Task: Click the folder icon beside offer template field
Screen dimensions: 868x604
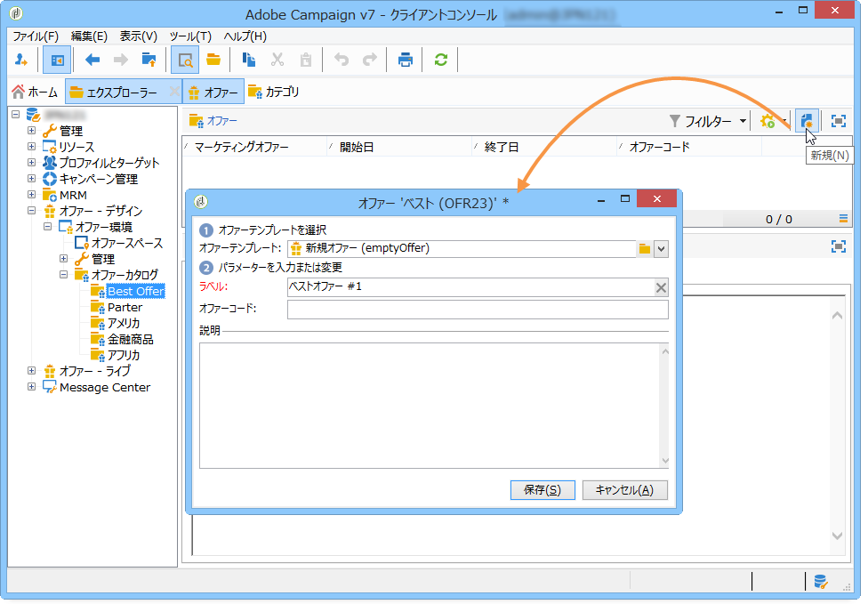Action: [x=645, y=248]
